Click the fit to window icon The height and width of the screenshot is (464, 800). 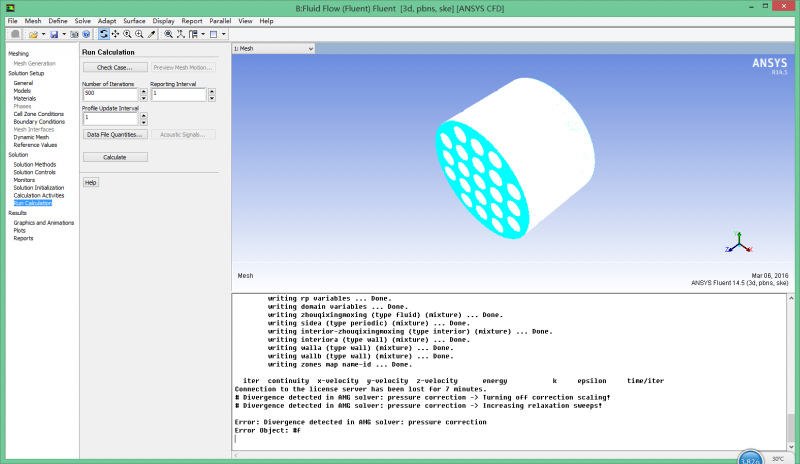point(168,34)
